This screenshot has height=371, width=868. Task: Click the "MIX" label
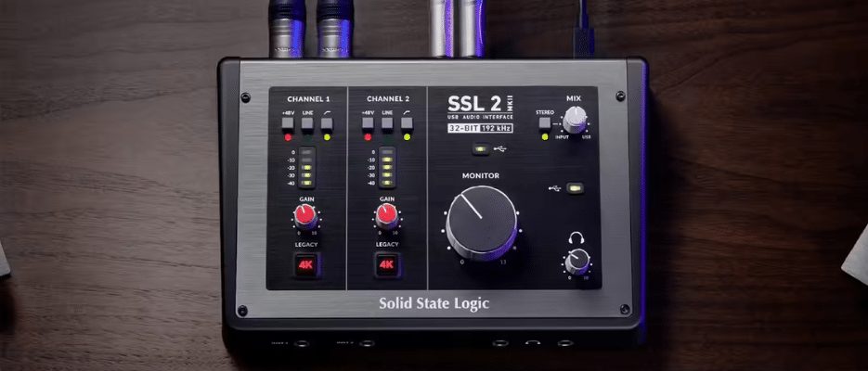pos(574,98)
